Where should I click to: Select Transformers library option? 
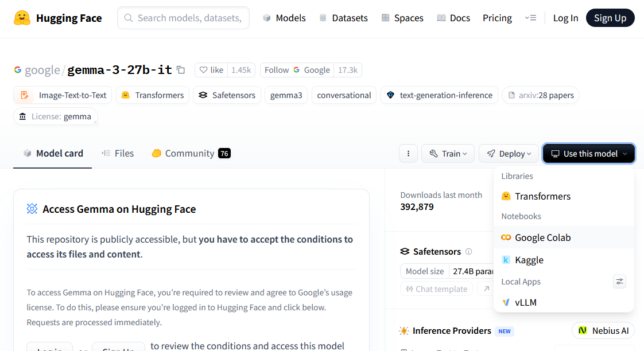coord(542,196)
